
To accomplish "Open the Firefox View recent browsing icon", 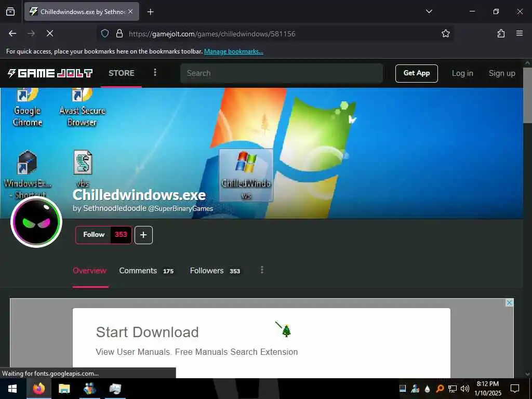I will [10, 11].
